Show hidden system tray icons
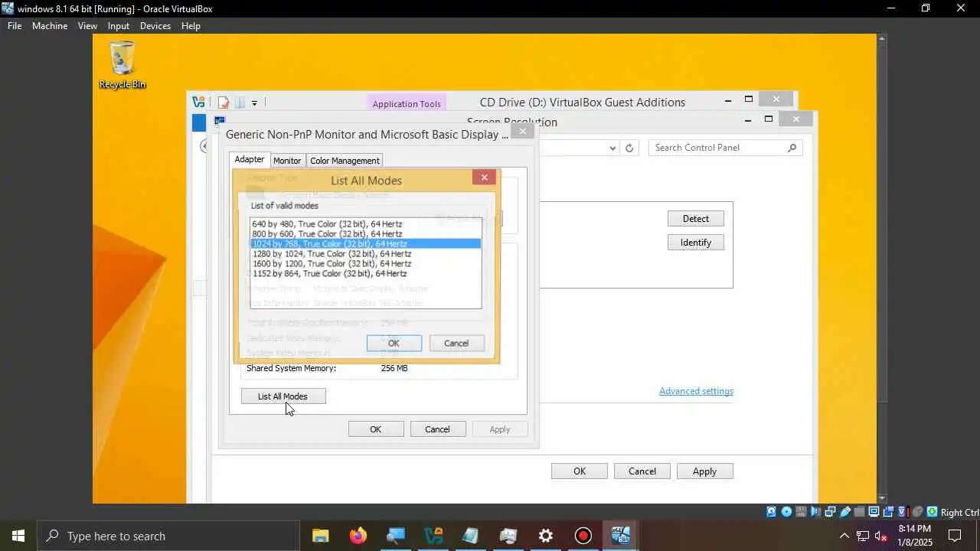This screenshot has width=980, height=551. (844, 536)
